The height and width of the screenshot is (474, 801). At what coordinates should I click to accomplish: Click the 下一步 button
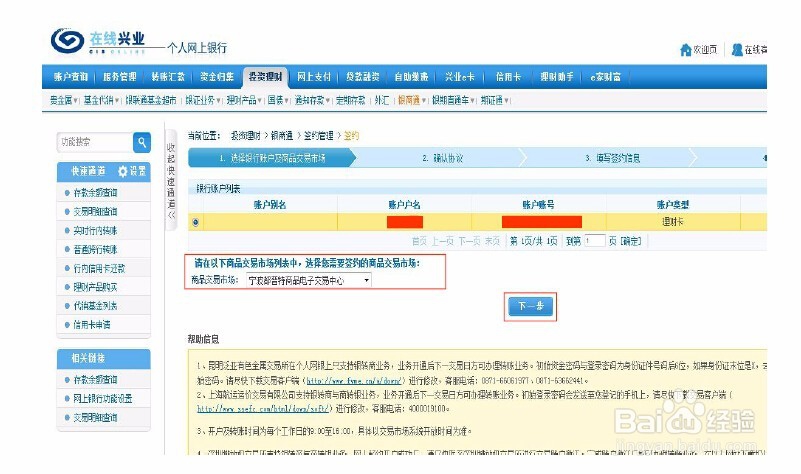click(x=531, y=306)
